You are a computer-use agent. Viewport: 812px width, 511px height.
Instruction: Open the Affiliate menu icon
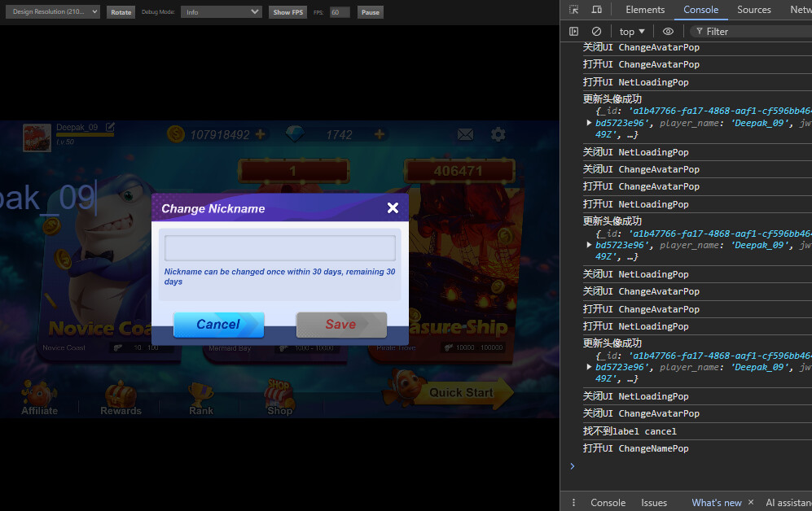point(39,398)
